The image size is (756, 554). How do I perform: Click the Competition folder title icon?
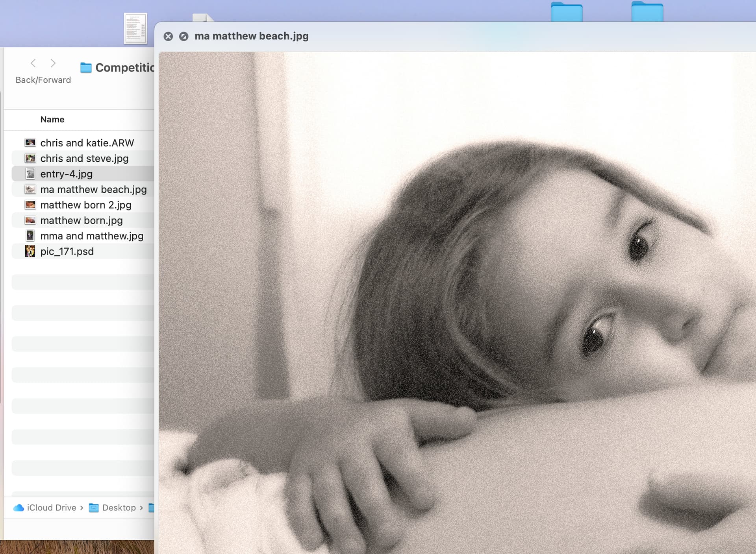(x=86, y=68)
